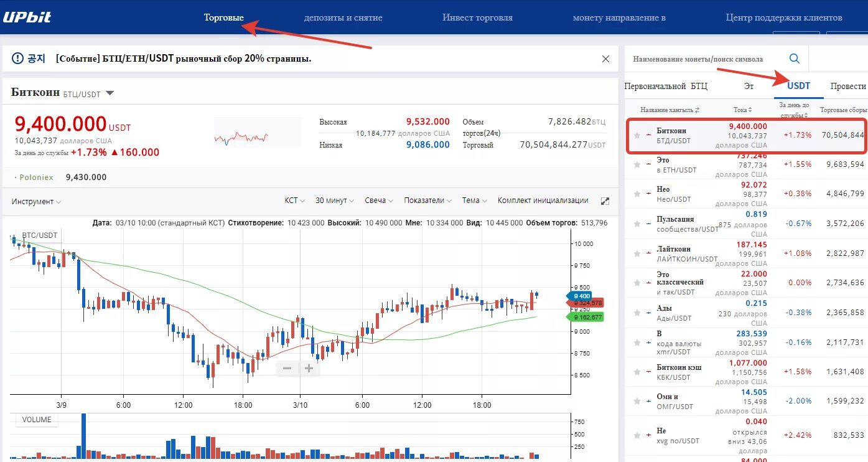Viewport: 868px width, 462px height.
Task: Favorite the ОМГ/USDT row star
Action: (x=637, y=402)
